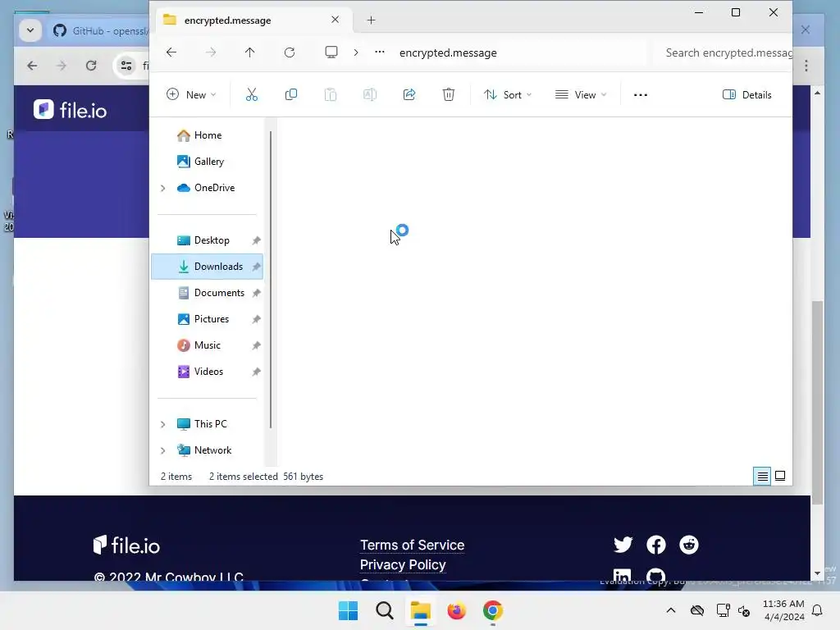Open the notification bell in taskbar
This screenshot has height=630, width=840.
pyautogui.click(x=818, y=610)
